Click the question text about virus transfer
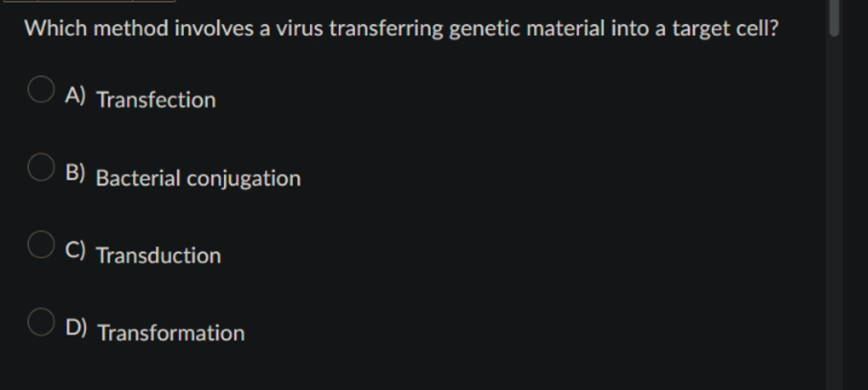This screenshot has height=390, width=868. [401, 29]
